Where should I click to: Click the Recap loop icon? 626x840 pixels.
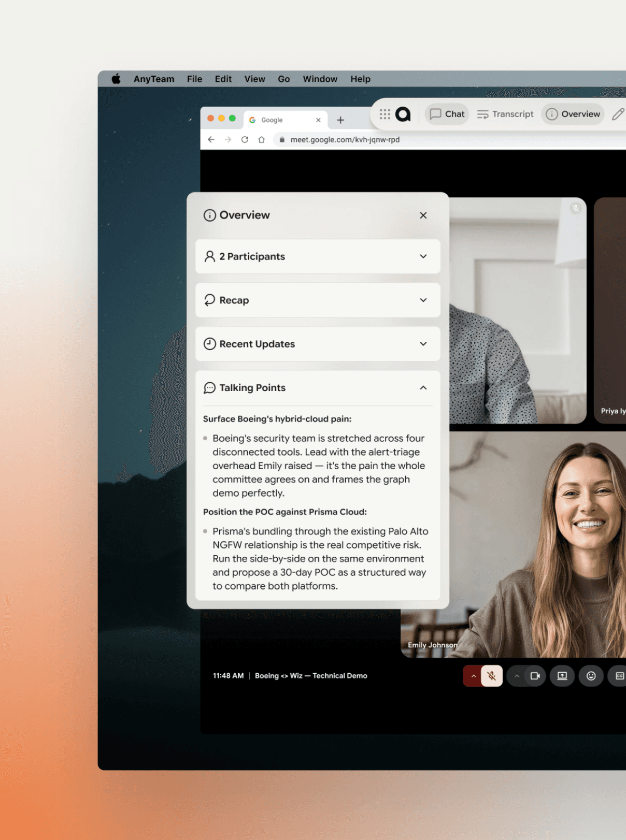[x=210, y=300]
